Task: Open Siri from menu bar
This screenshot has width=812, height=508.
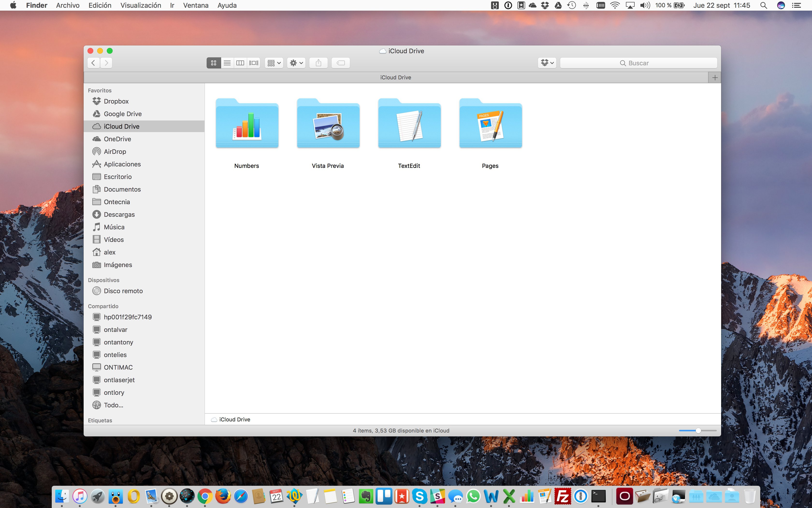Action: pos(781,5)
